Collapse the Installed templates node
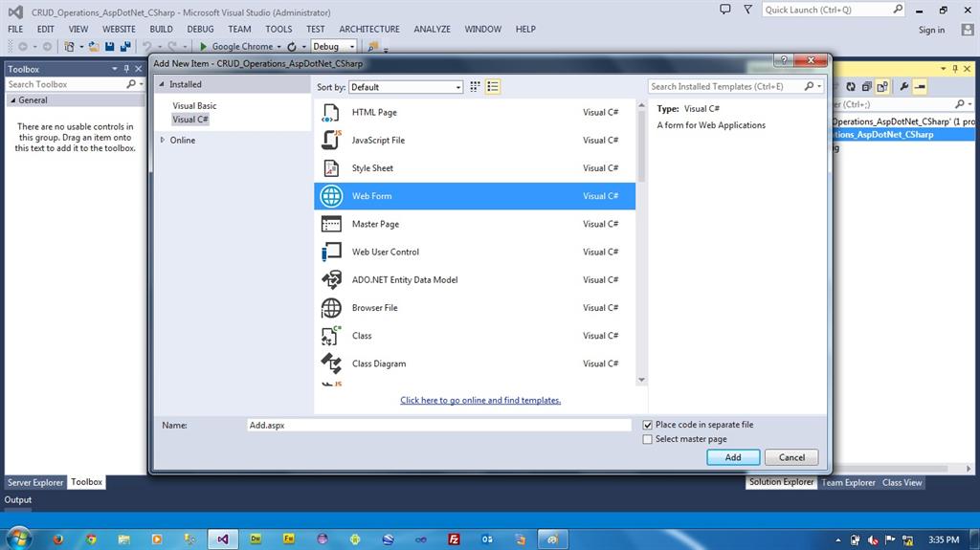The image size is (980, 550). pos(162,84)
